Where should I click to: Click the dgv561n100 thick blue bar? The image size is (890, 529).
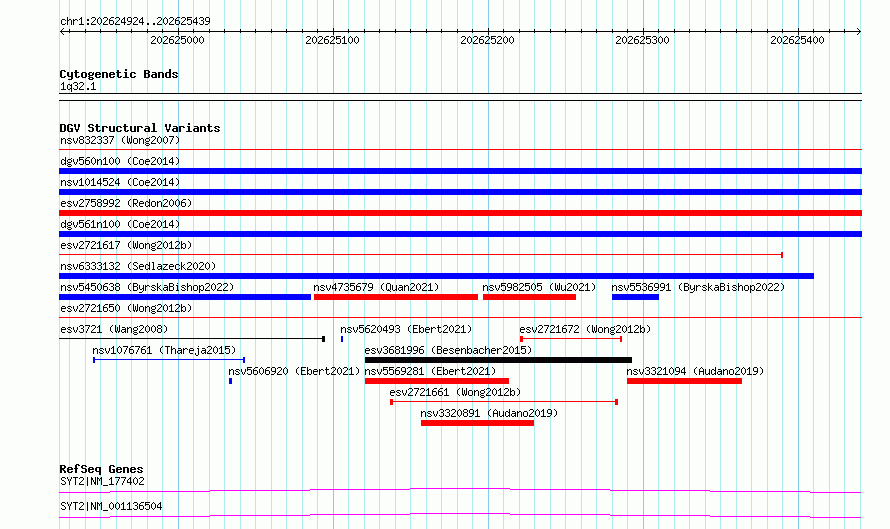point(460,234)
